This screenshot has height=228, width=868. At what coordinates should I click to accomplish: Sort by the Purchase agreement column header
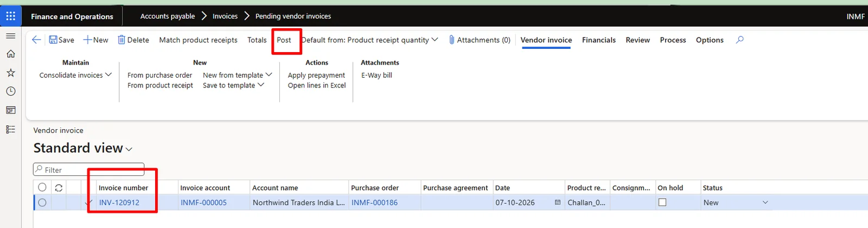[456, 188]
